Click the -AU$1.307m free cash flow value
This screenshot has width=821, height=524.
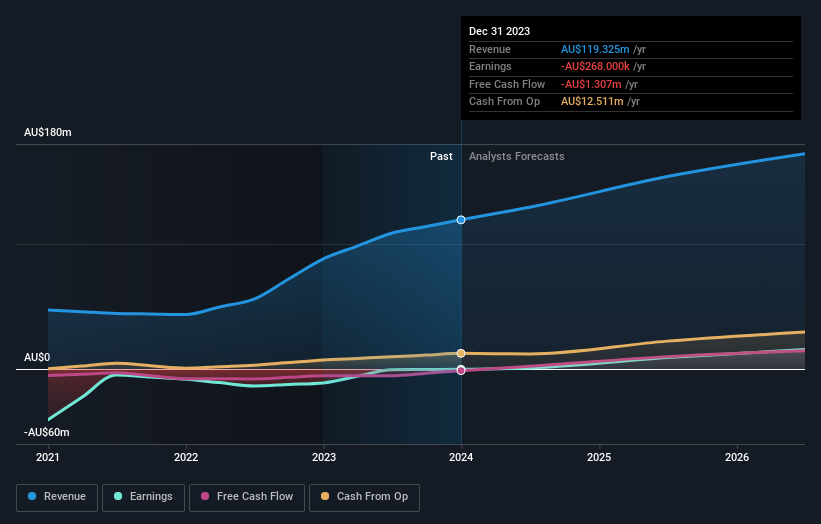point(591,84)
